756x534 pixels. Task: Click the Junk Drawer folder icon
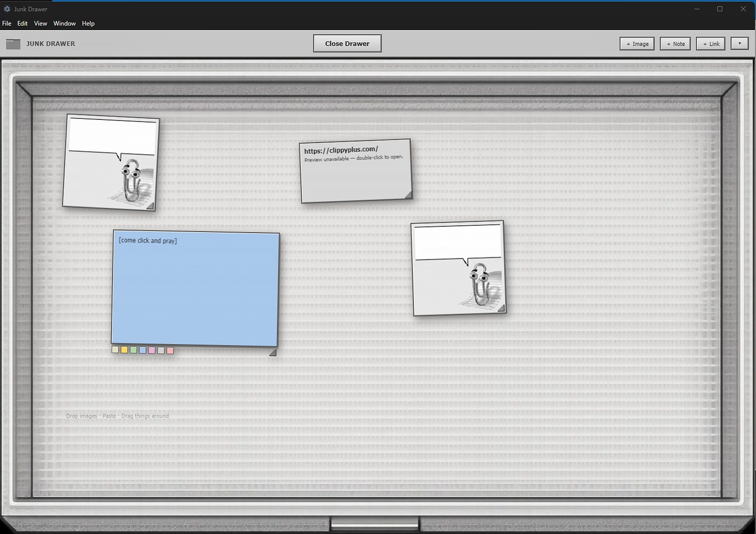click(x=13, y=44)
